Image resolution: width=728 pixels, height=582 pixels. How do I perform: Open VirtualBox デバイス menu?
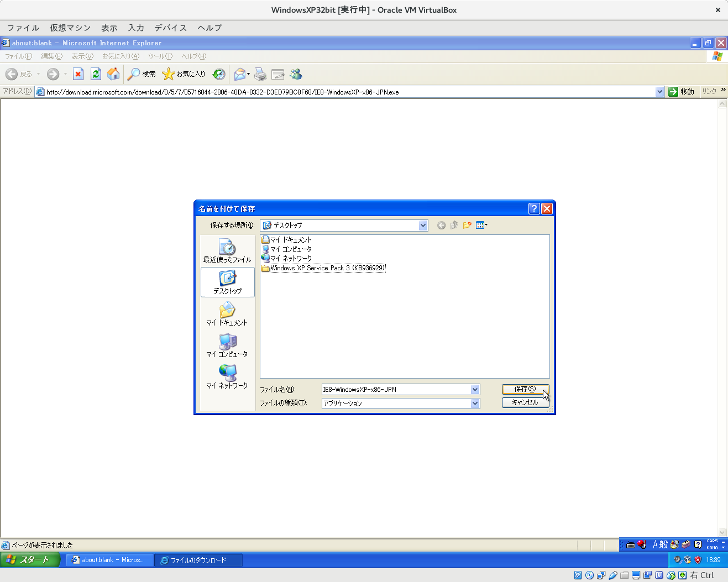pos(170,28)
